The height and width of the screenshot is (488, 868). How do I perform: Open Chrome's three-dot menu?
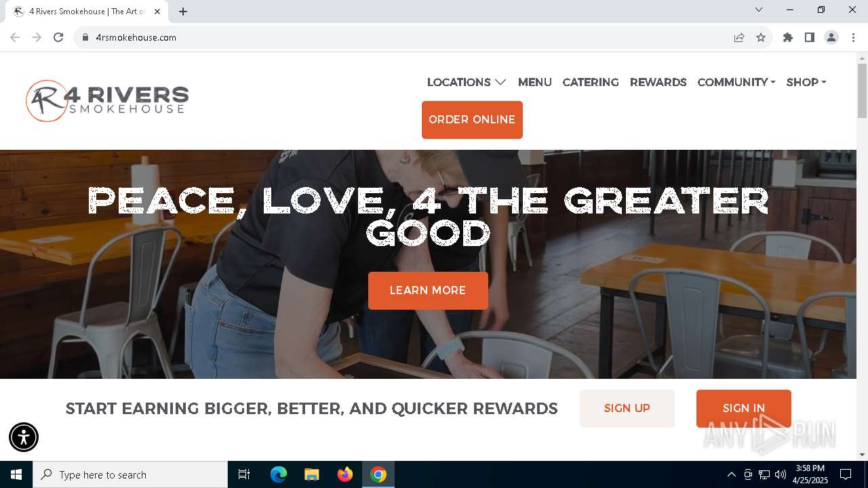coord(853,37)
